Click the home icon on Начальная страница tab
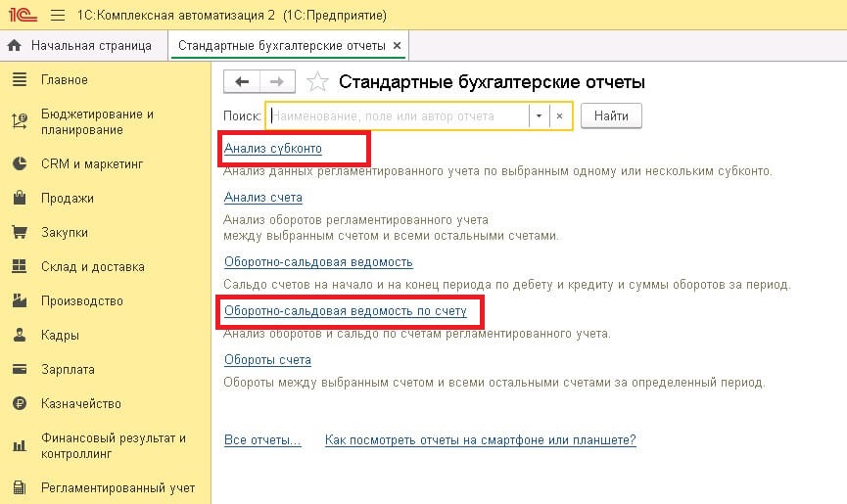The width and height of the screenshot is (847, 504). pyautogui.click(x=14, y=45)
